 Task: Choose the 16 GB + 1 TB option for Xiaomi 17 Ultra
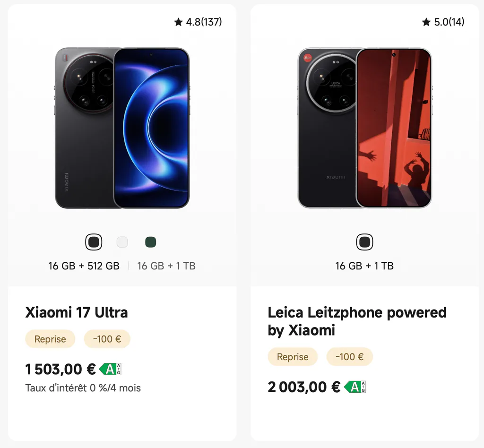point(166,266)
